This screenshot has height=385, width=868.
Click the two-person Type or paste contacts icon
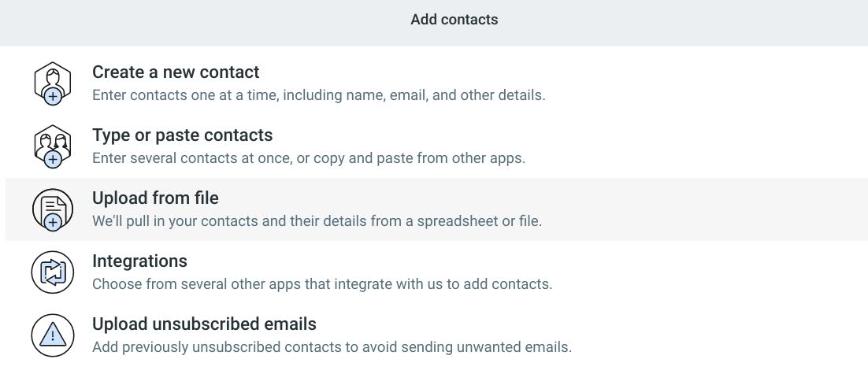click(52, 143)
